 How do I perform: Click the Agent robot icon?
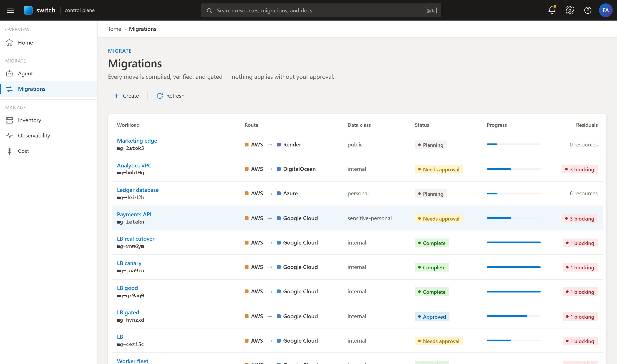[9, 73]
